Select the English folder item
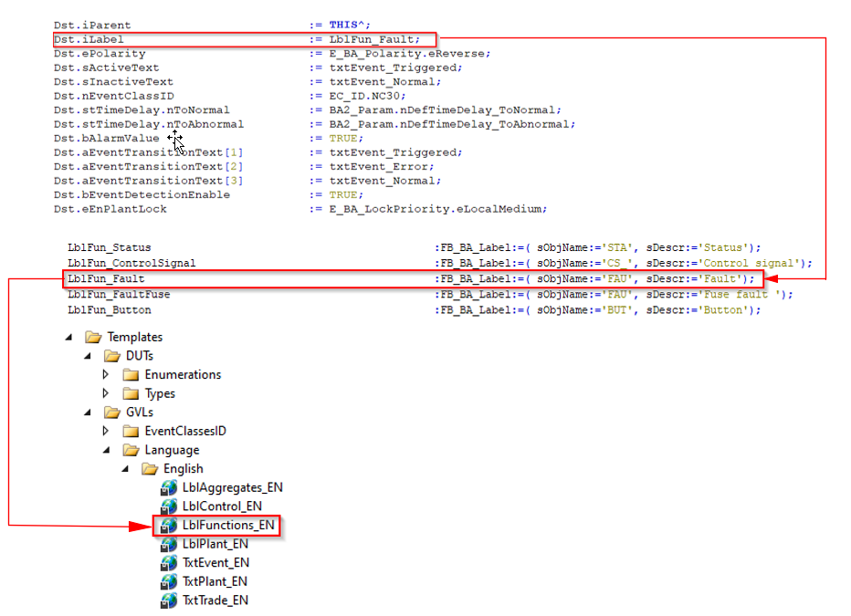Image resolution: width=851 pixels, height=616 pixels. click(x=184, y=469)
